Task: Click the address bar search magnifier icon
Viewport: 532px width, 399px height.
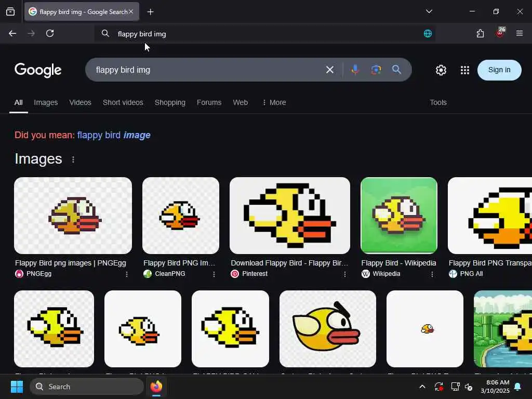Action: (x=105, y=33)
